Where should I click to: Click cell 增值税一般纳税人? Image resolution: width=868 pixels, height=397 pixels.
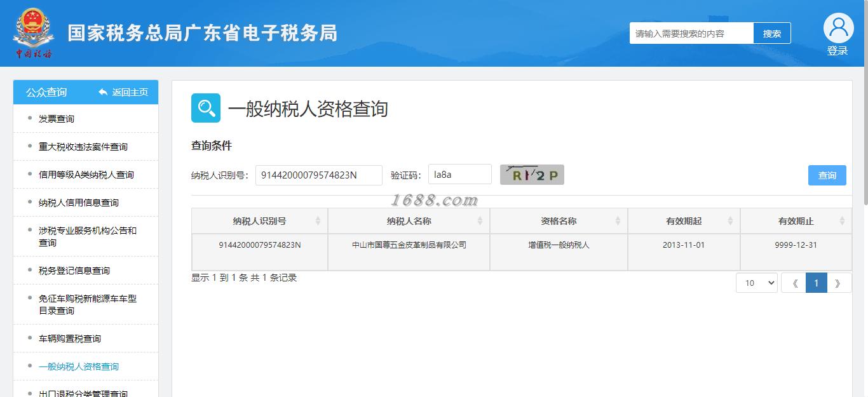559,245
